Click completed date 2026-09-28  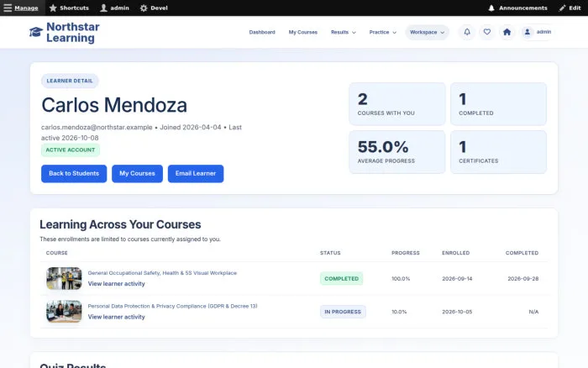pyautogui.click(x=523, y=279)
